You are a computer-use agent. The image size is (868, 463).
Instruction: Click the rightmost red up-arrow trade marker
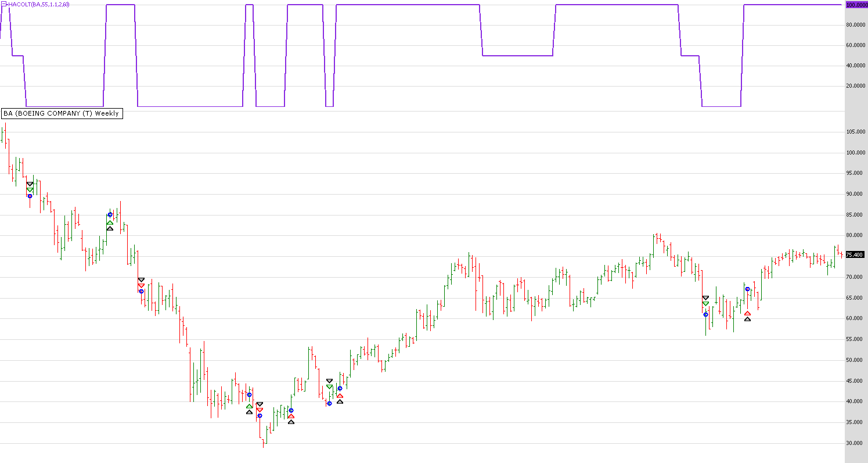[747, 313]
